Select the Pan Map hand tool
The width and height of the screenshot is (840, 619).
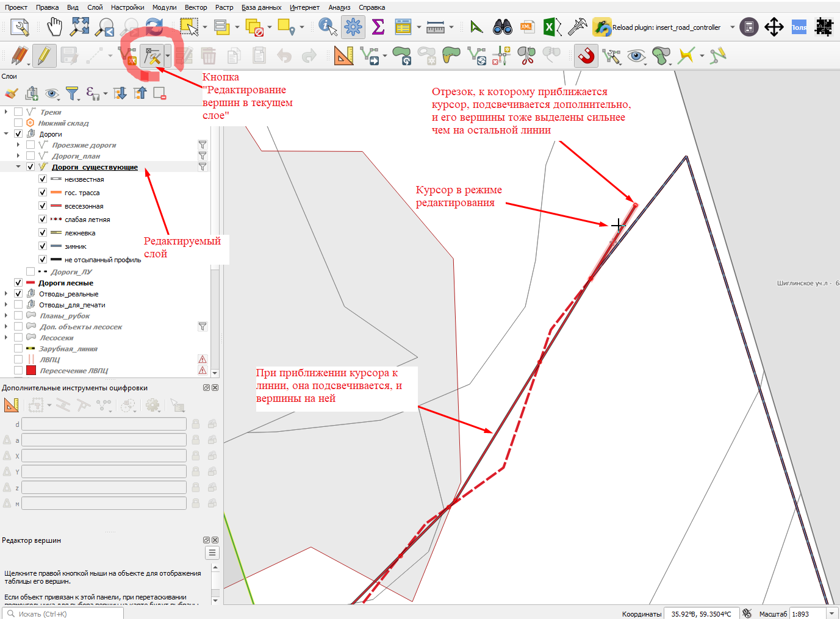click(x=55, y=27)
